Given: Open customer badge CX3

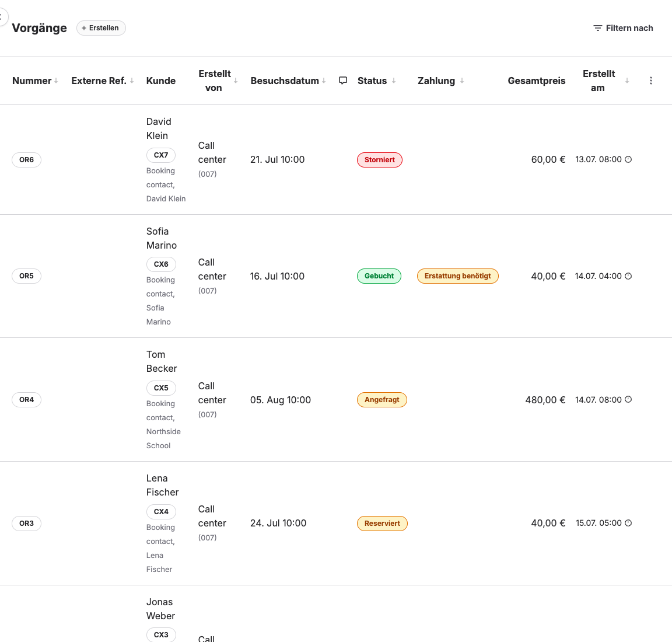Looking at the screenshot, I should point(161,635).
